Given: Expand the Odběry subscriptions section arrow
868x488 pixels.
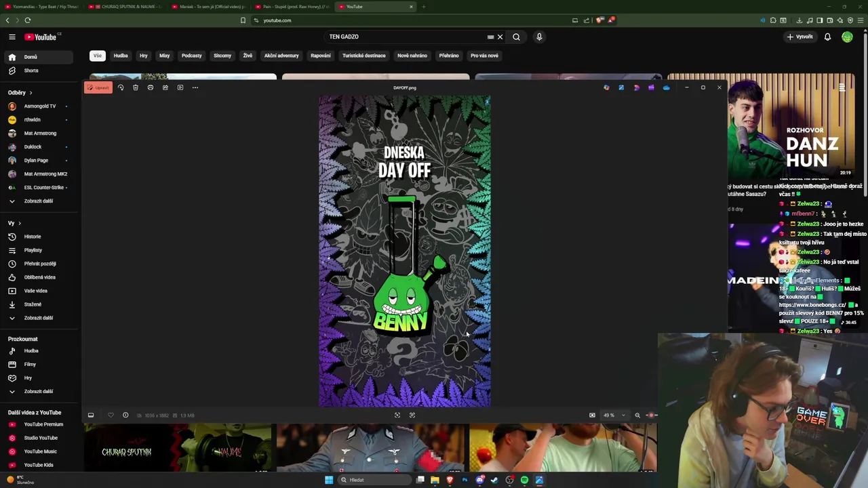Looking at the screenshot, I should [31, 93].
